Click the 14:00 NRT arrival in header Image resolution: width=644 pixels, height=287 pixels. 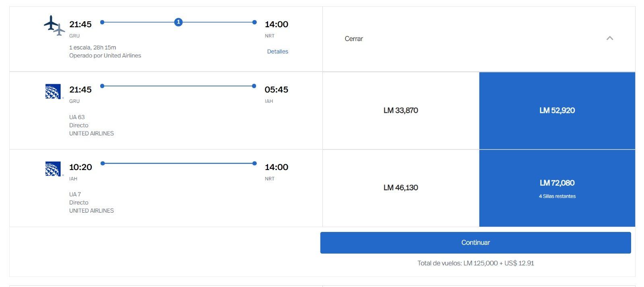276,24
